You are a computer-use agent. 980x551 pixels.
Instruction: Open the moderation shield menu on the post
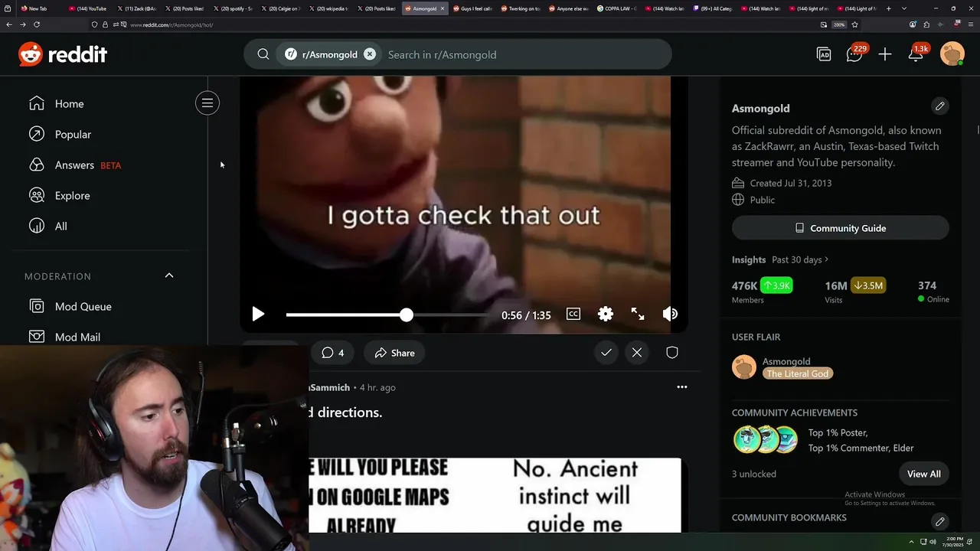672,353
